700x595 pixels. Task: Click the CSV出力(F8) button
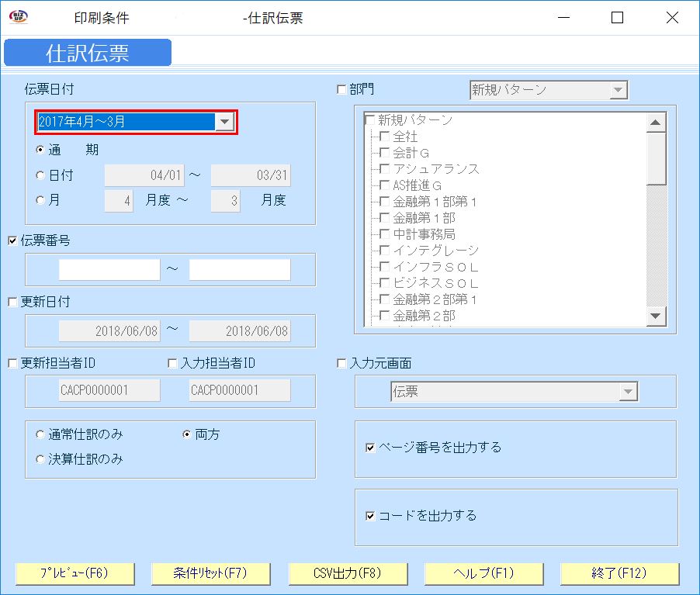(x=347, y=573)
